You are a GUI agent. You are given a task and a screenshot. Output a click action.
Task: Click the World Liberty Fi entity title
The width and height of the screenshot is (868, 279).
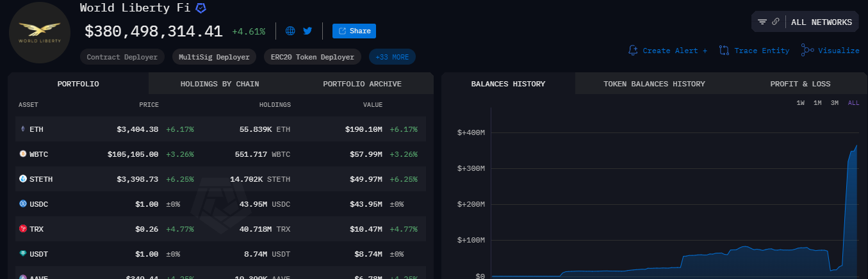point(135,8)
